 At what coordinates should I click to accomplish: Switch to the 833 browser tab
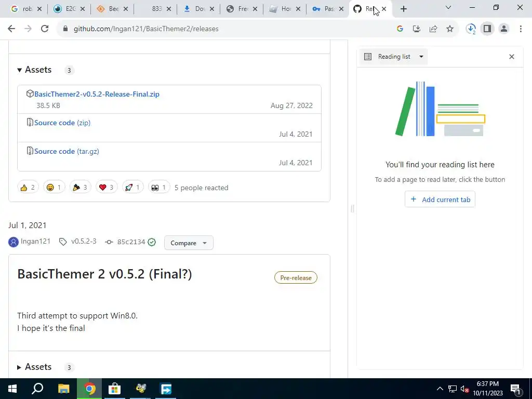pyautogui.click(x=153, y=9)
